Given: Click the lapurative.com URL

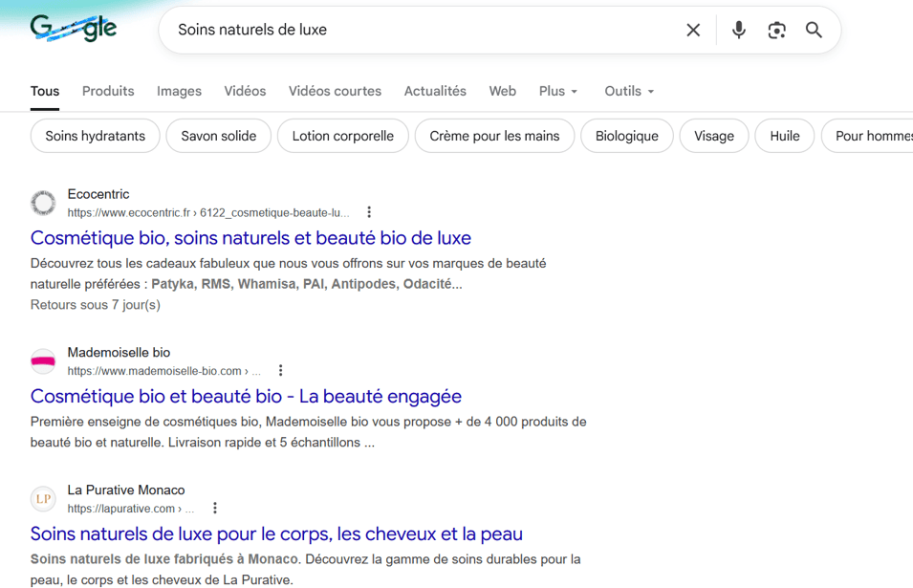Looking at the screenshot, I should click(x=130, y=509).
